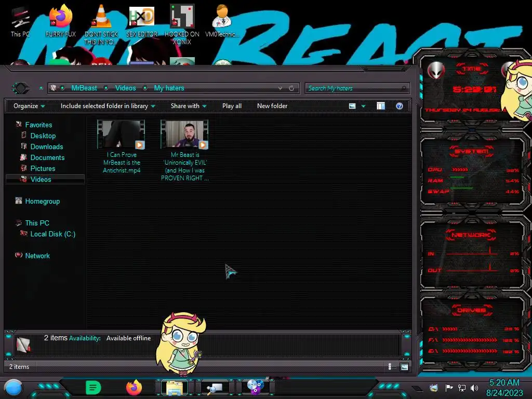
Task: Click the File Explorer taskbar button
Action: (x=175, y=388)
